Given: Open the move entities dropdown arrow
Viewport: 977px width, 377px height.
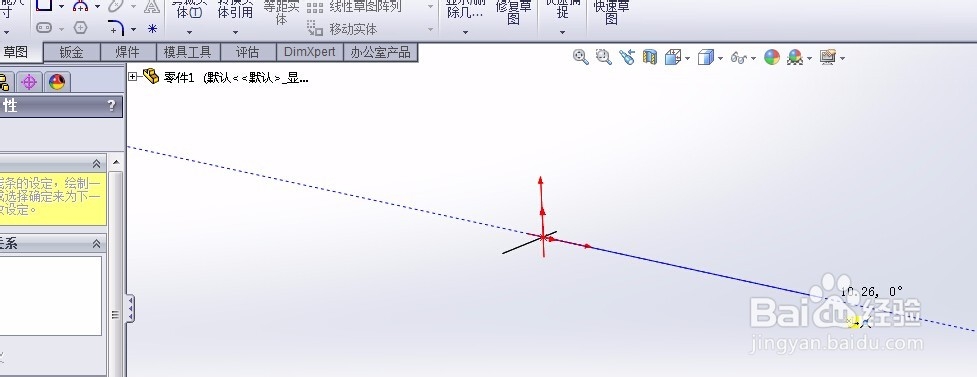Looking at the screenshot, I should click(430, 29).
